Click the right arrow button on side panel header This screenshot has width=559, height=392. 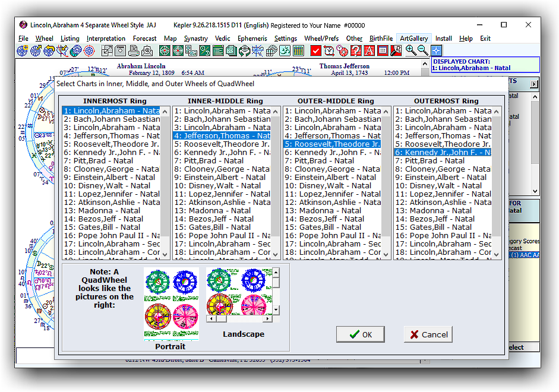[x=533, y=84]
